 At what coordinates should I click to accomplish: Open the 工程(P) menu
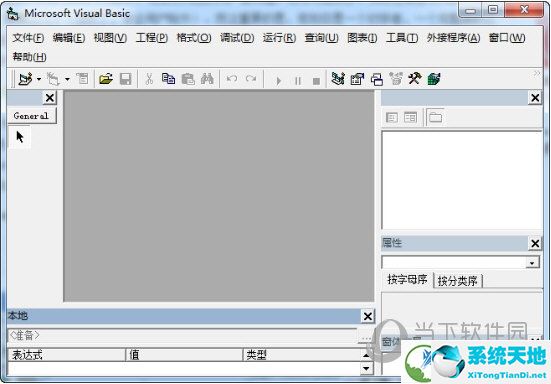click(152, 38)
